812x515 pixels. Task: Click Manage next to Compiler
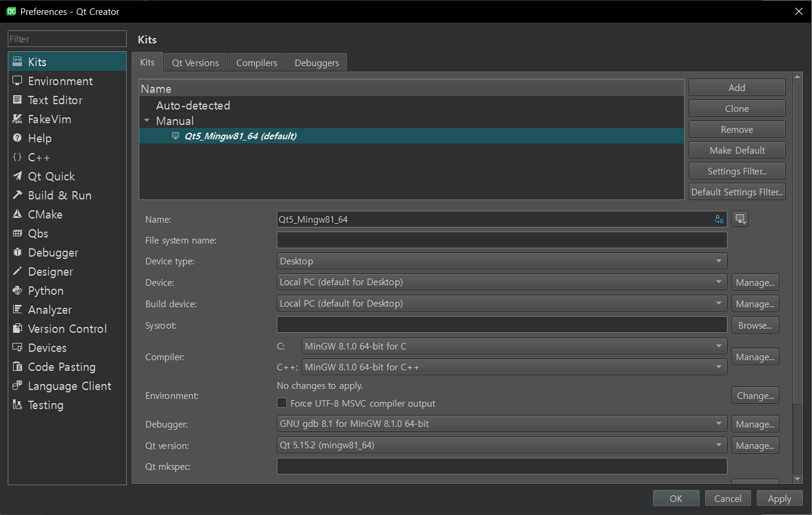tap(755, 357)
